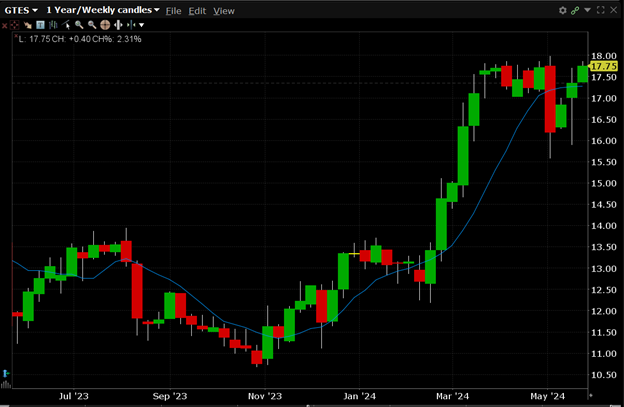
Task: Click the 14.00 price axis label
Action: point(604,226)
